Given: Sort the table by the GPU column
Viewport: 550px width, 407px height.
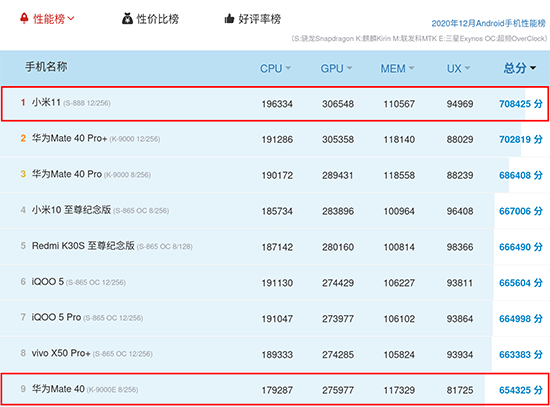Looking at the screenshot, I should coord(336,68).
